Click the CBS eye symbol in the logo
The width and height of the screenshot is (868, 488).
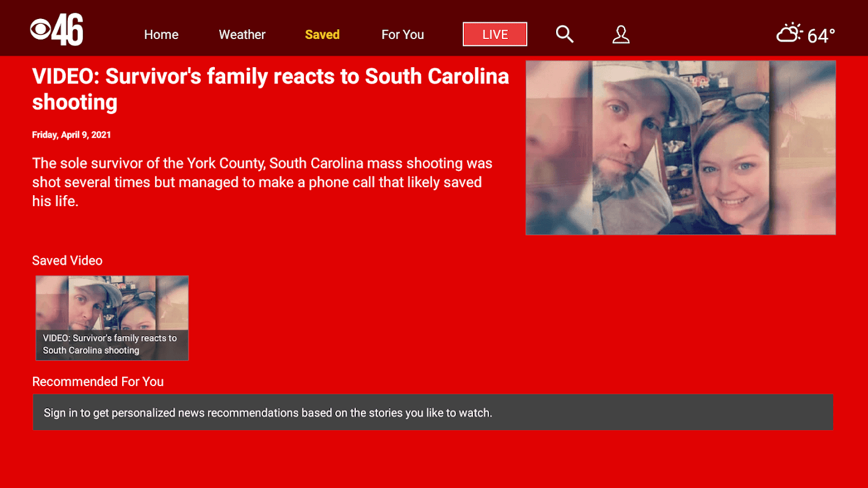[x=41, y=30]
